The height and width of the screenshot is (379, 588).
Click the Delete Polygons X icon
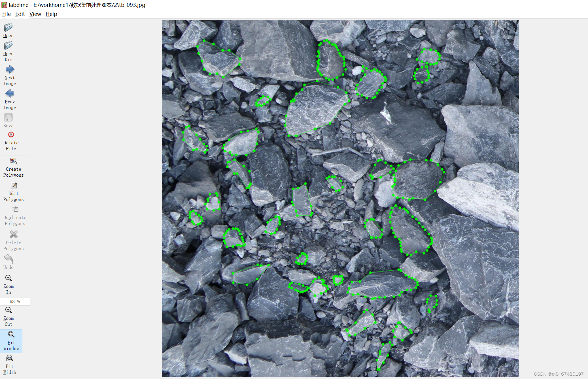tap(13, 235)
